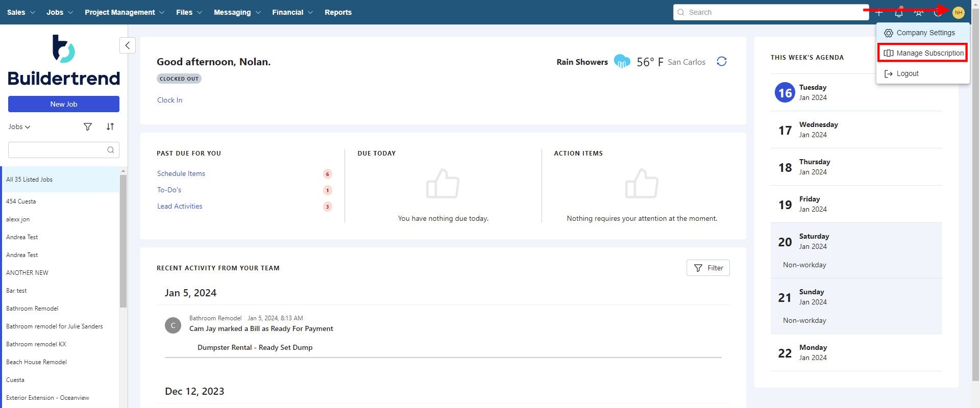
Task: Click the Filter button for recent activity
Action: click(708, 268)
